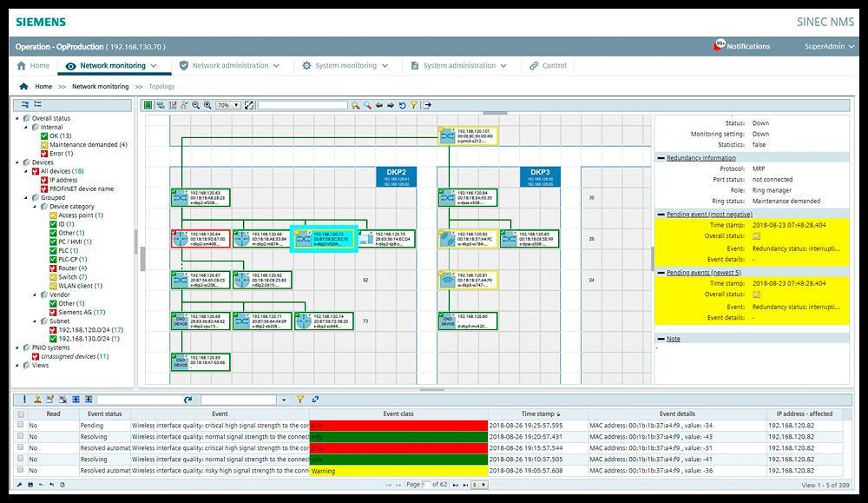This screenshot has width=868, height=503.
Task: Toggle select-all checkbox in events header
Action: (x=21, y=414)
